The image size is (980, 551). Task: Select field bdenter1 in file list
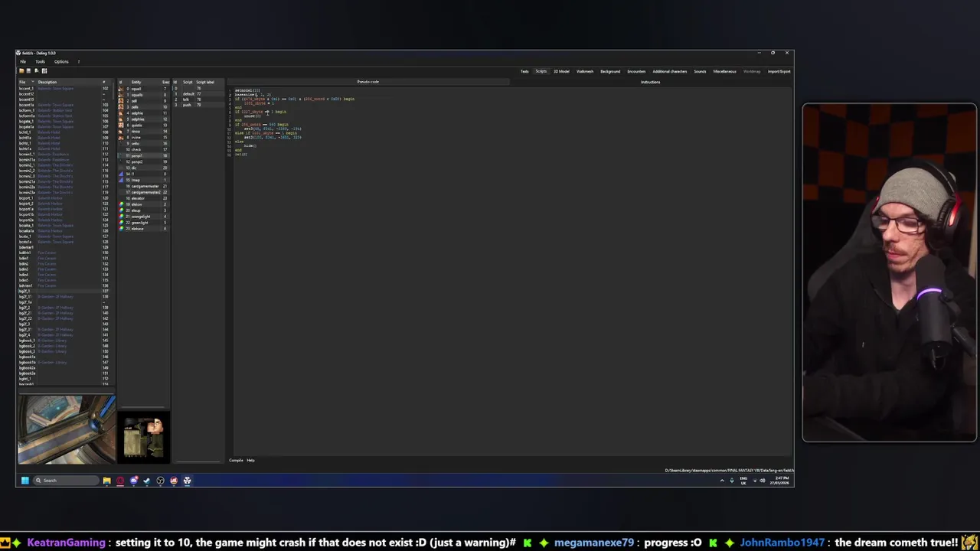(64, 247)
